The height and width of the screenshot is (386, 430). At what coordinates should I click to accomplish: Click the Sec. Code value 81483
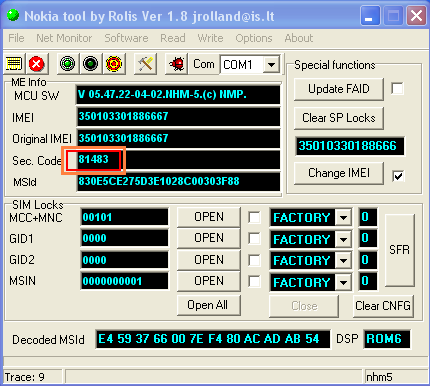[93, 159]
